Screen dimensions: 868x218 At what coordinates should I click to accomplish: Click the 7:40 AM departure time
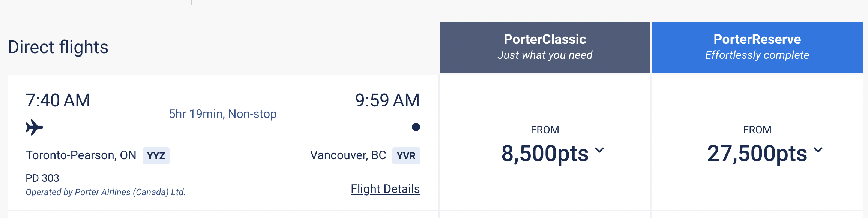click(58, 100)
